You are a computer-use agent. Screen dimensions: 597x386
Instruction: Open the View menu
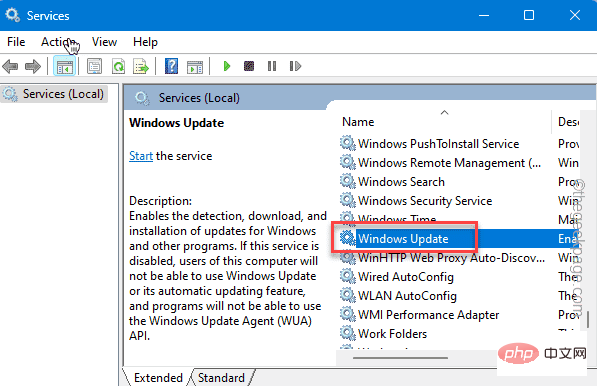pyautogui.click(x=104, y=42)
